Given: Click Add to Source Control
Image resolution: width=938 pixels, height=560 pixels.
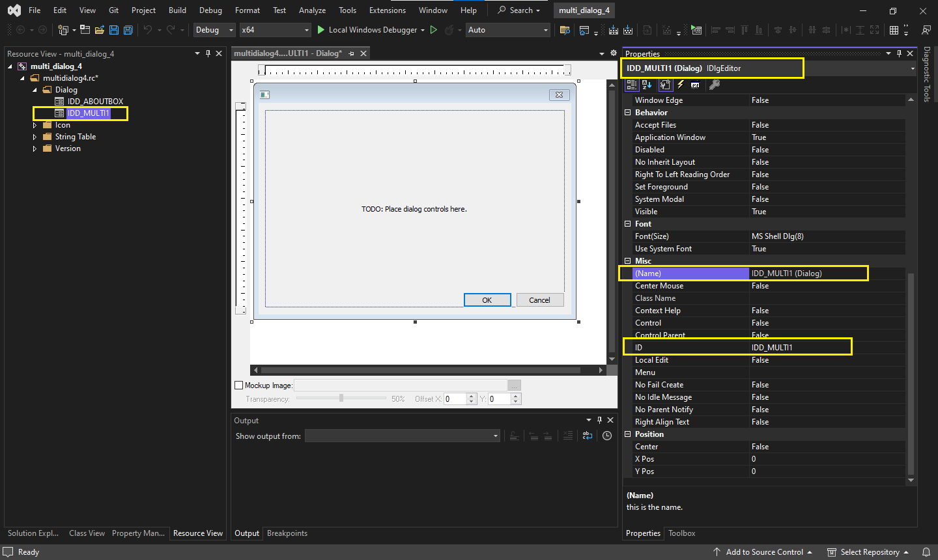Looking at the screenshot, I should pyautogui.click(x=764, y=552).
